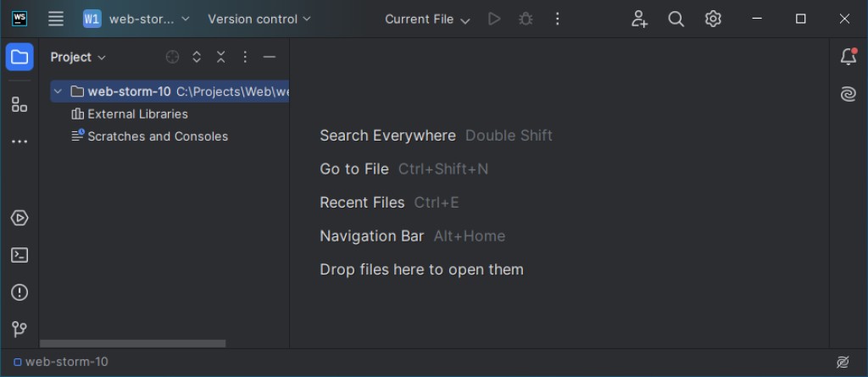Open the Structure tool window icon
868x377 pixels.
tap(19, 104)
